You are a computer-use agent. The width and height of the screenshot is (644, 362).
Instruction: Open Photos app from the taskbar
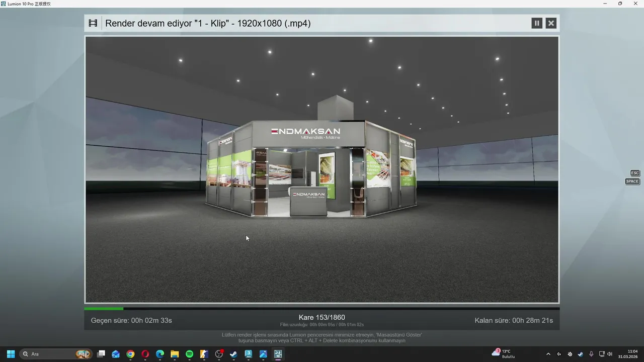coord(263,354)
